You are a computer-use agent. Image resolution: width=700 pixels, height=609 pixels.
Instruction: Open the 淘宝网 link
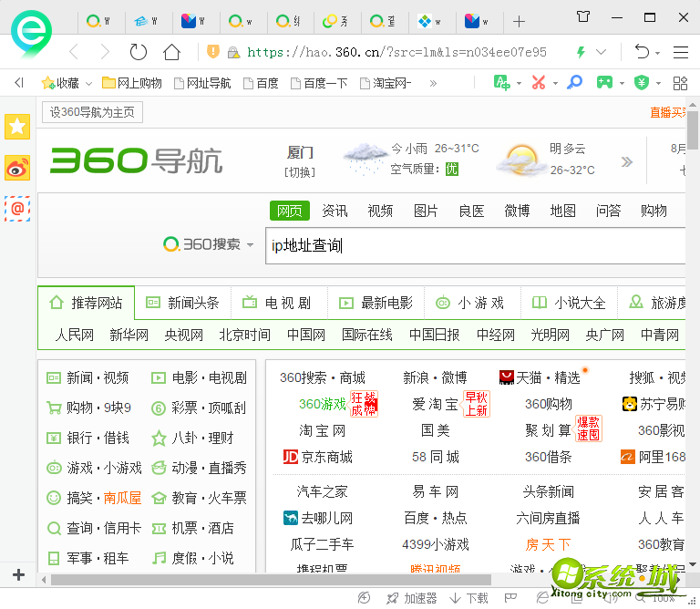click(x=323, y=431)
